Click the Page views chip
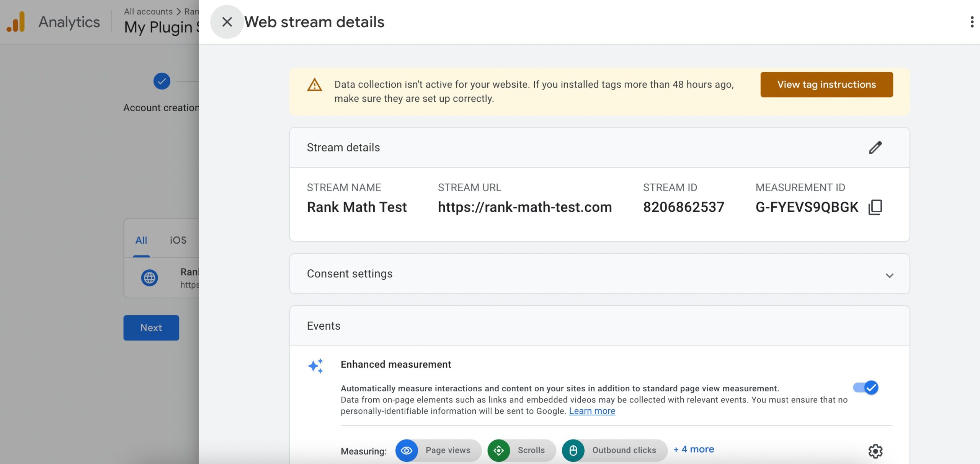 [438, 450]
